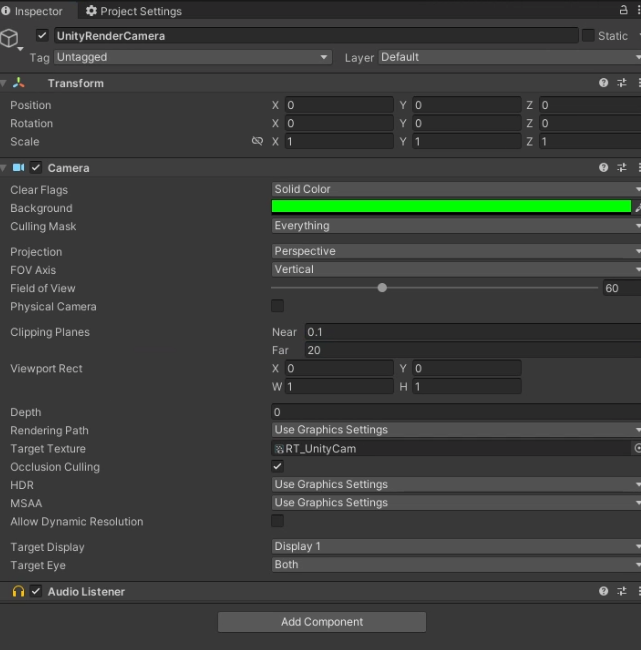Toggle the Inspector lock icon

[x=623, y=10]
